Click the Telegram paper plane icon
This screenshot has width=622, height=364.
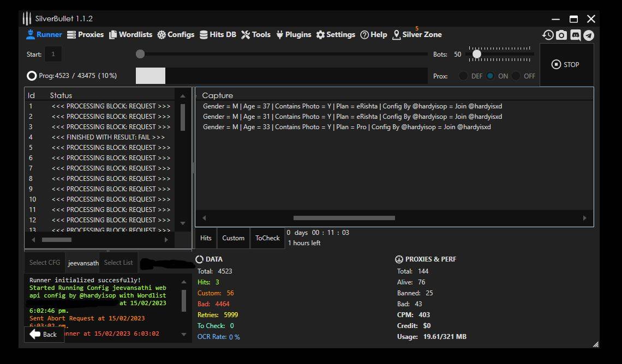[x=589, y=35]
